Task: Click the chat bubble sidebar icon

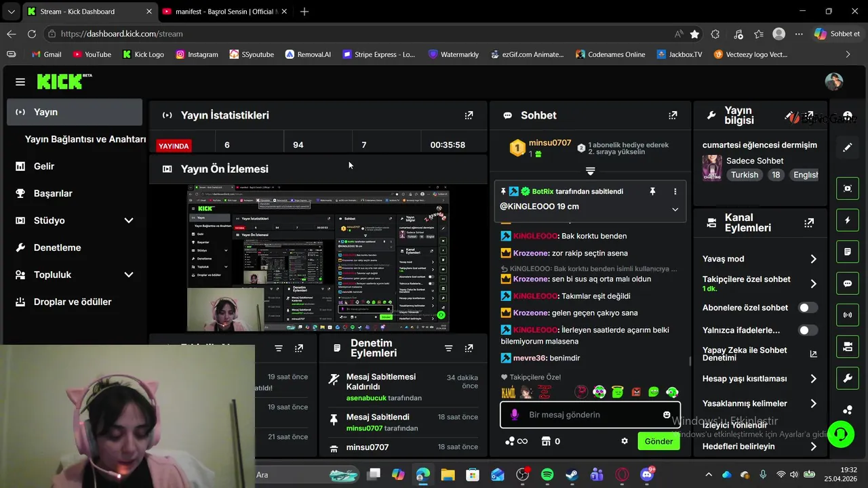Action: (848, 283)
